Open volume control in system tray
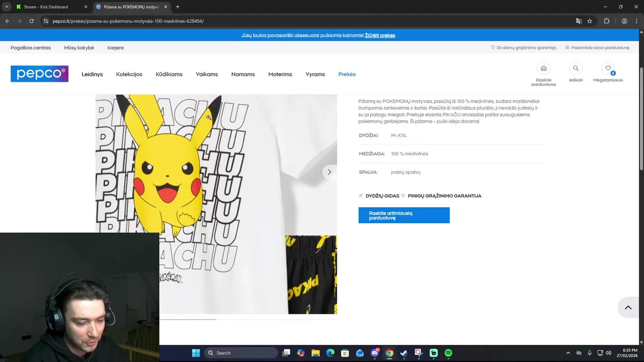This screenshot has height=362, width=644. tap(608, 353)
